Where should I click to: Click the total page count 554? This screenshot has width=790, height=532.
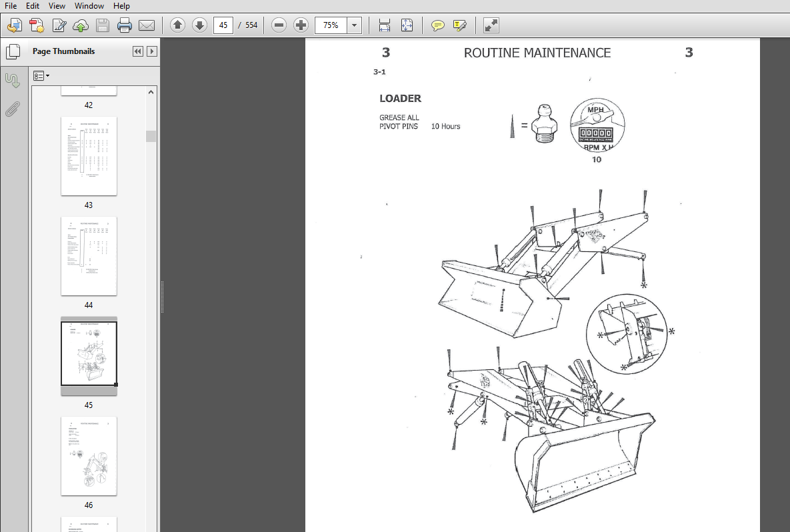[x=251, y=25]
